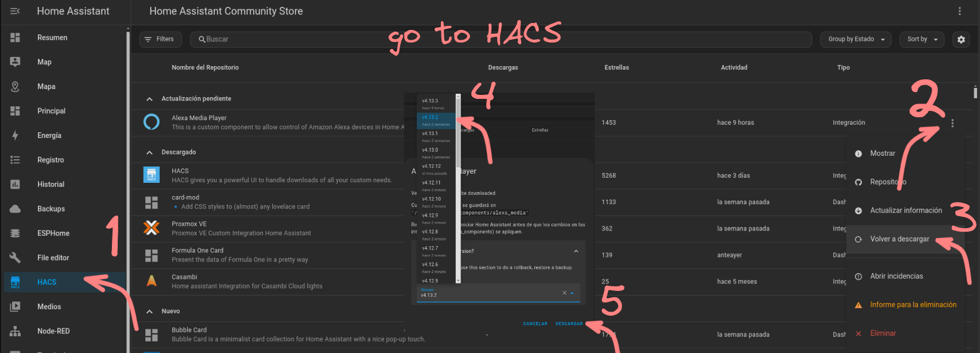The width and height of the screenshot is (980, 353).
Task: Collapse the Nuevo group
Action: tap(149, 312)
